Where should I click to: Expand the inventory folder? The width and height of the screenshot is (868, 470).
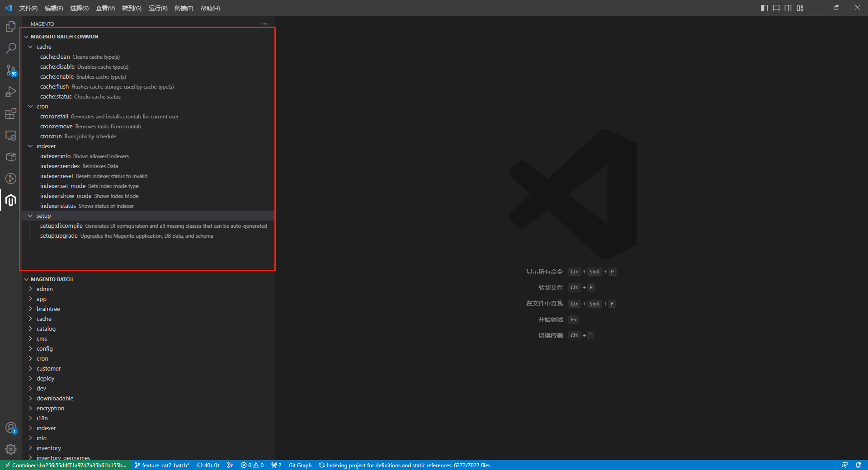(148, 448)
